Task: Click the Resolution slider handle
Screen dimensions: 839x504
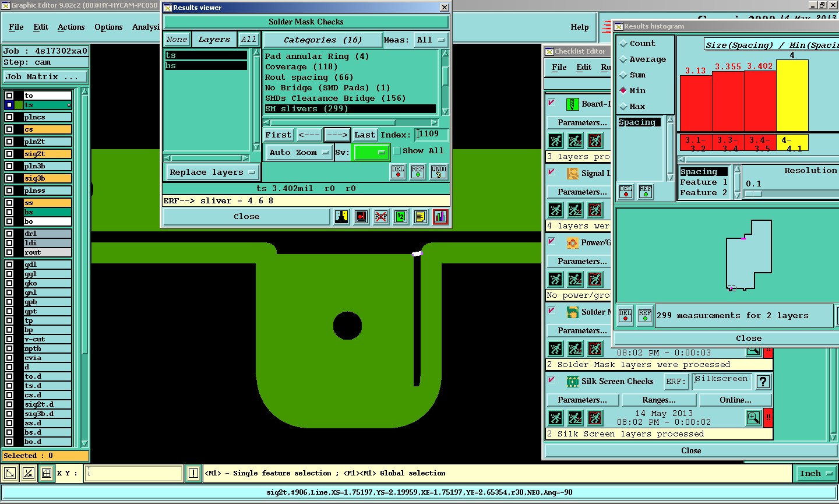Action: point(754,193)
